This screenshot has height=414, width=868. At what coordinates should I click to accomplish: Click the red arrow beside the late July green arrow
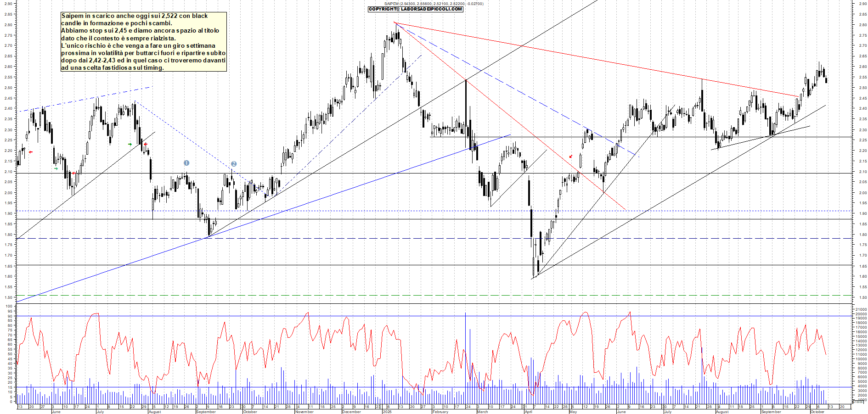click(x=146, y=144)
